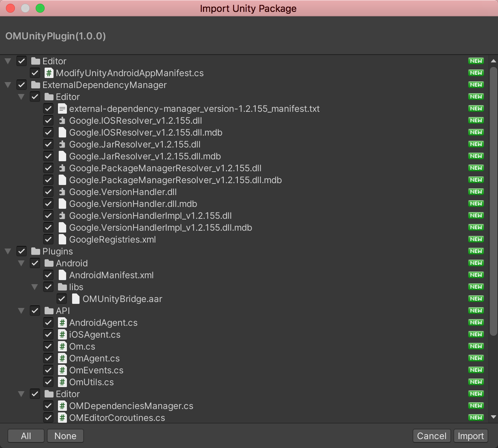Click the API folder icon
This screenshot has height=448, width=498.
pyautogui.click(x=49, y=311)
